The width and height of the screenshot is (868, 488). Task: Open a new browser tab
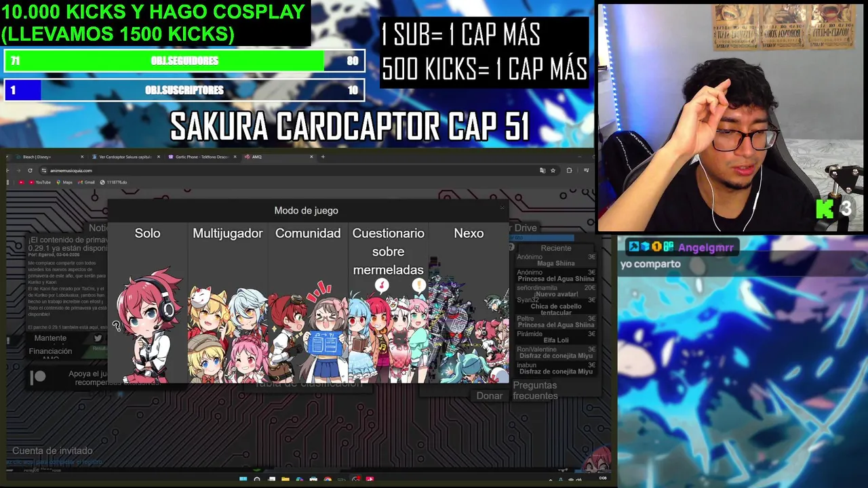point(323,157)
